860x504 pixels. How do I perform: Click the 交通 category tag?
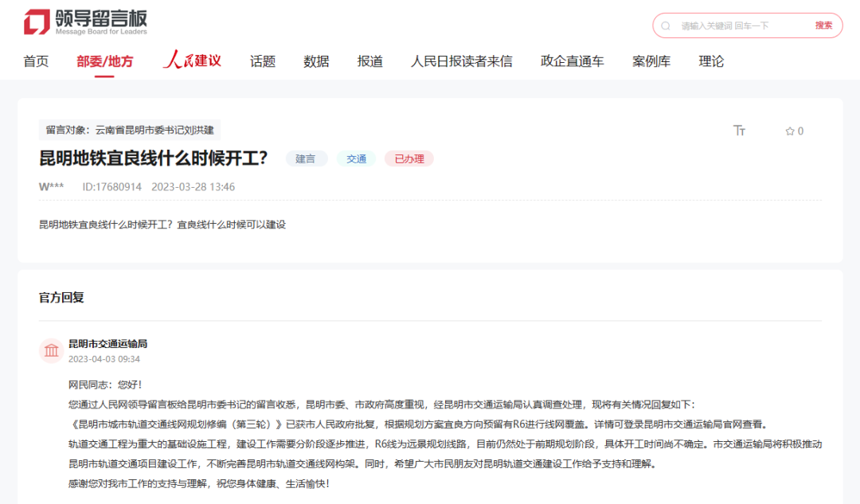pyautogui.click(x=356, y=158)
